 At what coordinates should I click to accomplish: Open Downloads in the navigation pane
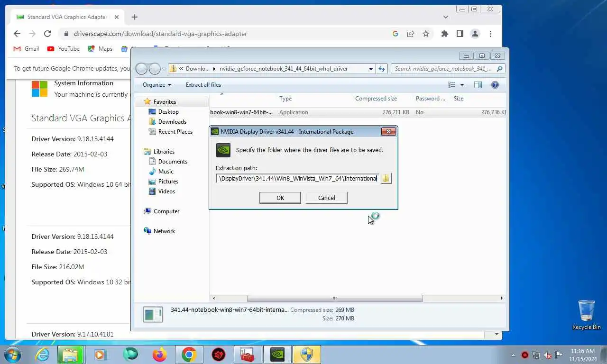172,122
